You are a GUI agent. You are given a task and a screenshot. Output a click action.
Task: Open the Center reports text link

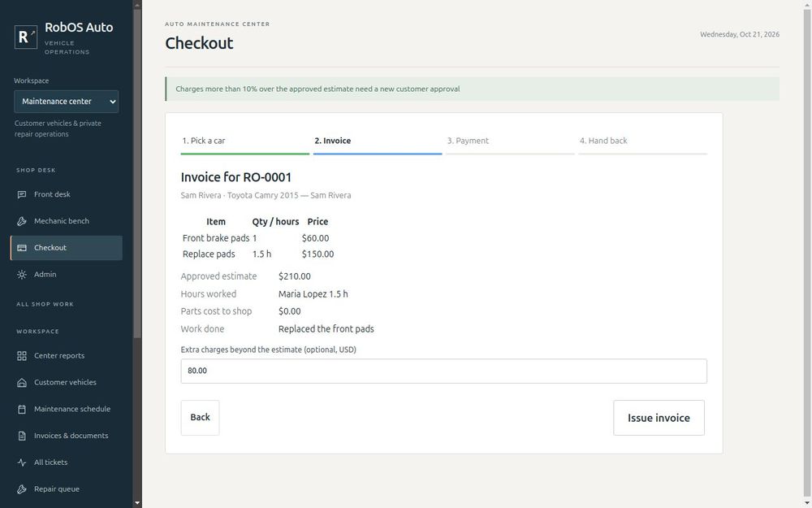tap(59, 356)
